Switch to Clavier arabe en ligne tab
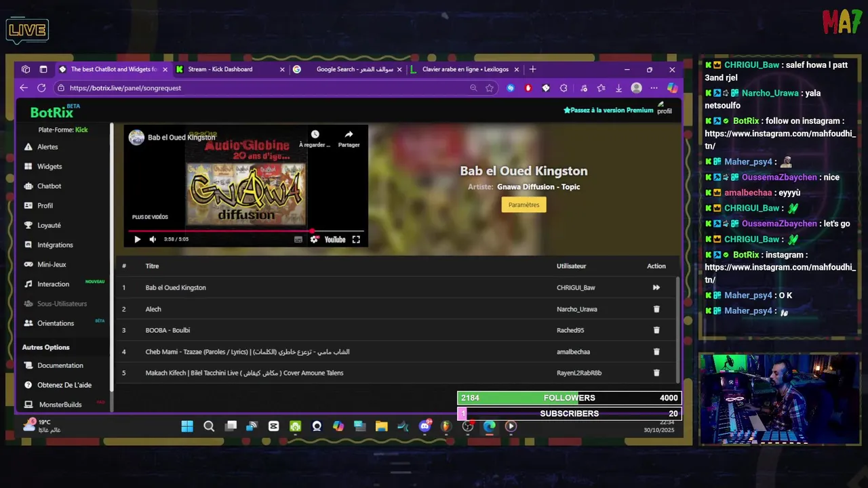 coord(466,69)
